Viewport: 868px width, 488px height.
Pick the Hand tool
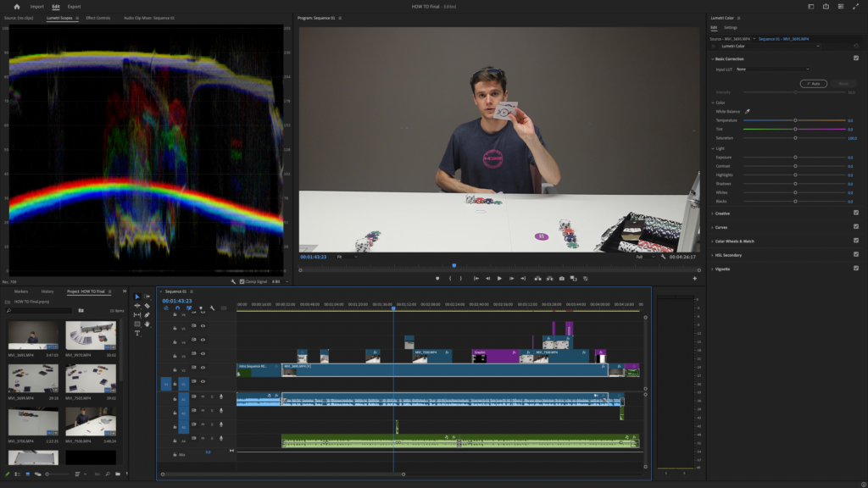pos(147,324)
